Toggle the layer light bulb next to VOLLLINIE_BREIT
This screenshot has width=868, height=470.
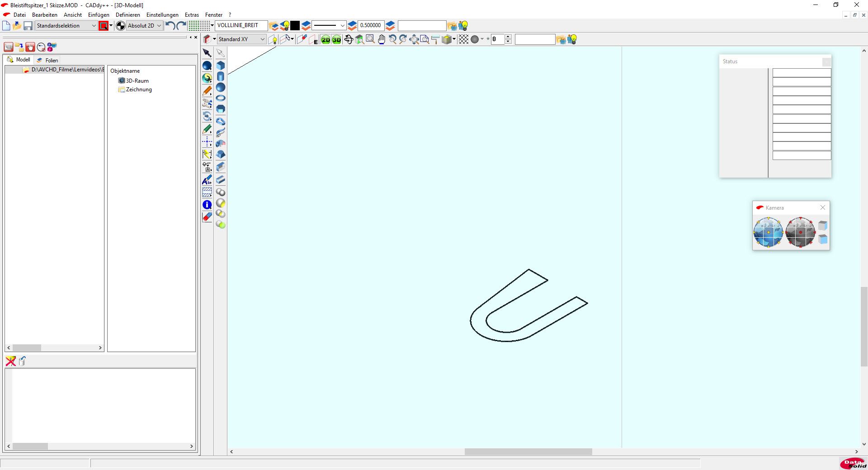point(285,26)
